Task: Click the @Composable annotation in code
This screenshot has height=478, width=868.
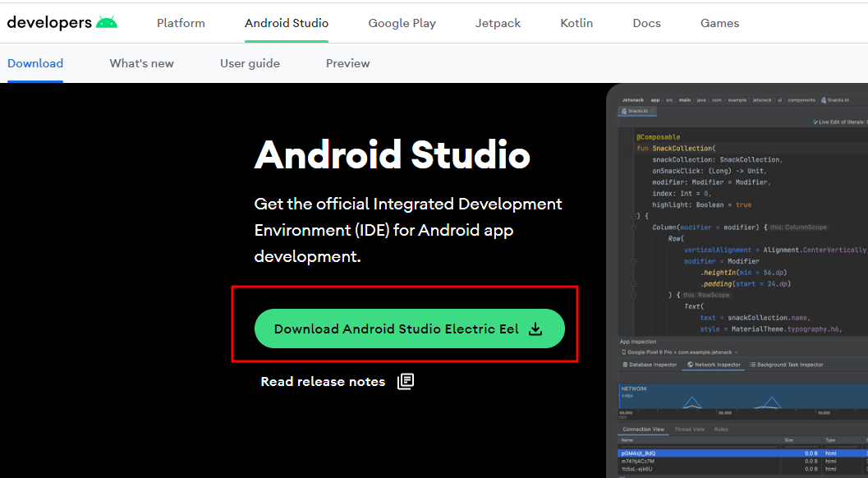Action: (x=659, y=137)
